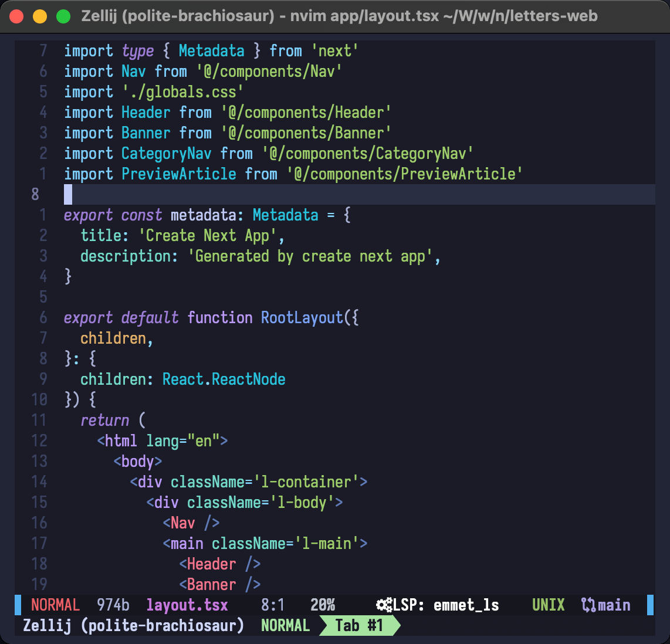Click the git branch icon next to main
This screenshot has height=644, width=670.
click(588, 605)
